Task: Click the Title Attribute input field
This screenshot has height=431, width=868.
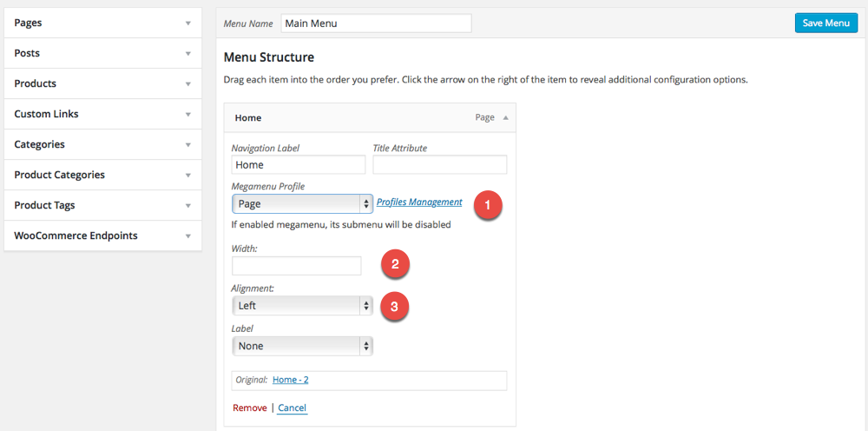Action: coord(439,164)
